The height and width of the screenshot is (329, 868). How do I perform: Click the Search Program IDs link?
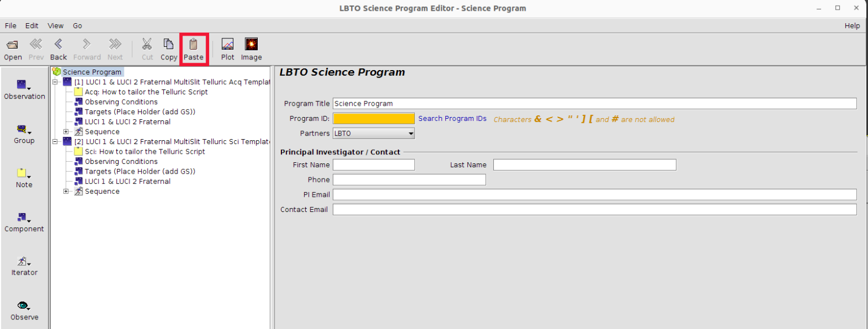click(x=452, y=119)
